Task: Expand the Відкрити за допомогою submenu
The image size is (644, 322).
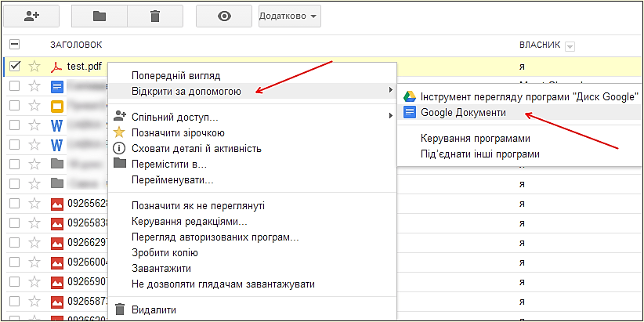Action: click(x=251, y=91)
